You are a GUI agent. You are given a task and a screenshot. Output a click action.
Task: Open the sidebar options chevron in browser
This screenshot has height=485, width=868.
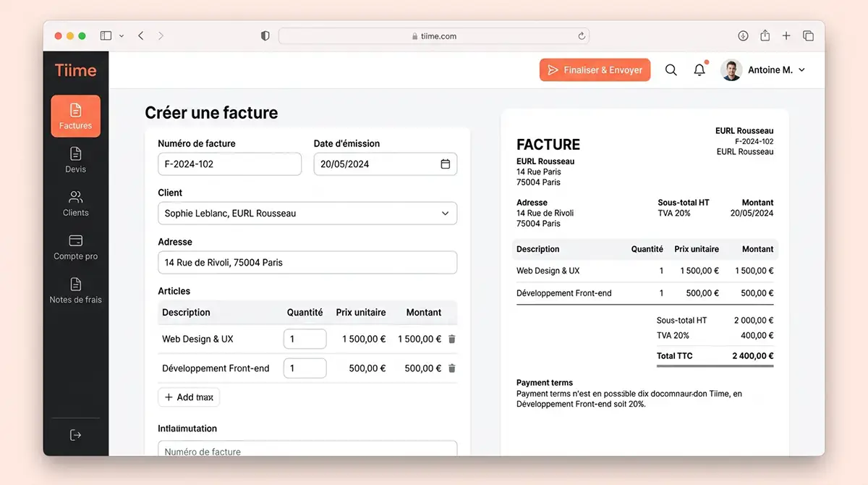point(122,35)
